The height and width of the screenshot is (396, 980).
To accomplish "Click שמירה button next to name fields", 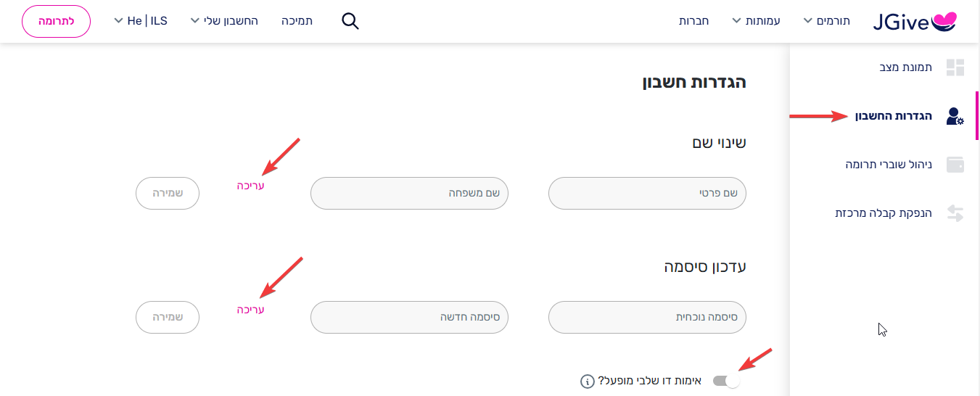I will pyautogui.click(x=168, y=194).
